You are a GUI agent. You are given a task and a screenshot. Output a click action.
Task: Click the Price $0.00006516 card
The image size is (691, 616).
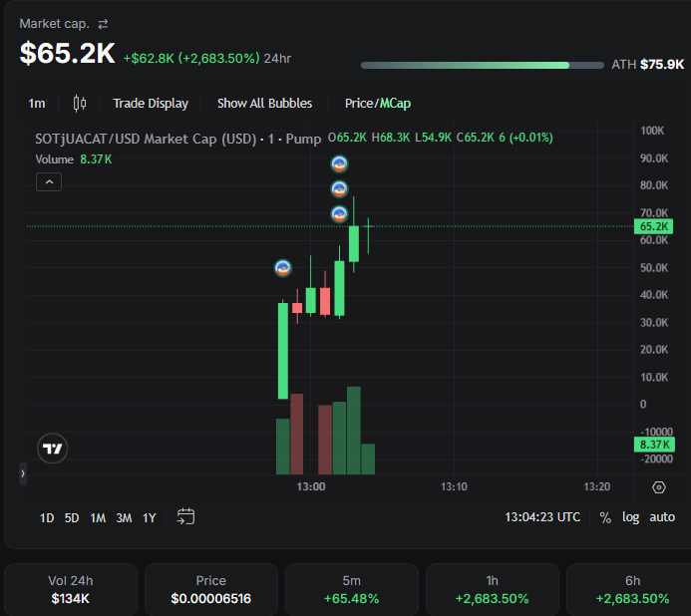click(211, 589)
